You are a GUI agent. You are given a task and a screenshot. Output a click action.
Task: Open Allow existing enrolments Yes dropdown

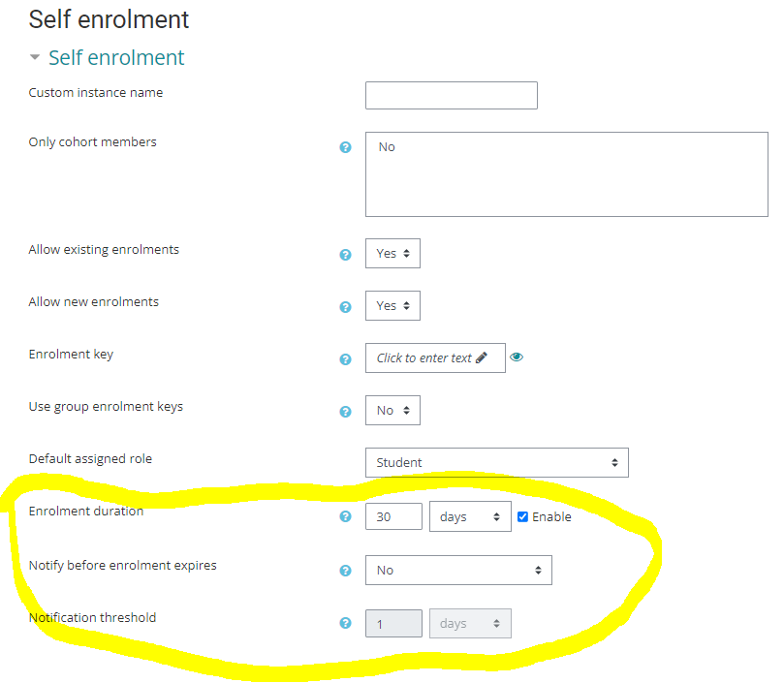pos(392,253)
